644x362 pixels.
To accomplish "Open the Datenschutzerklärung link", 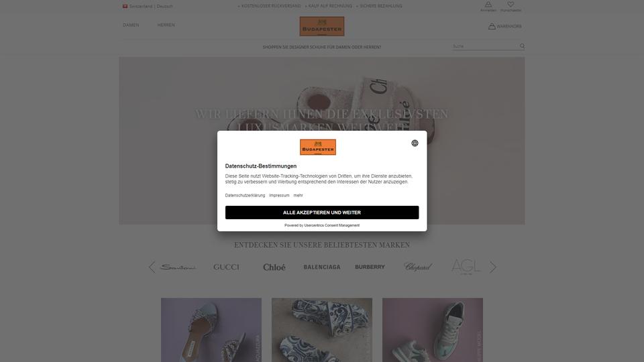I will (x=246, y=195).
